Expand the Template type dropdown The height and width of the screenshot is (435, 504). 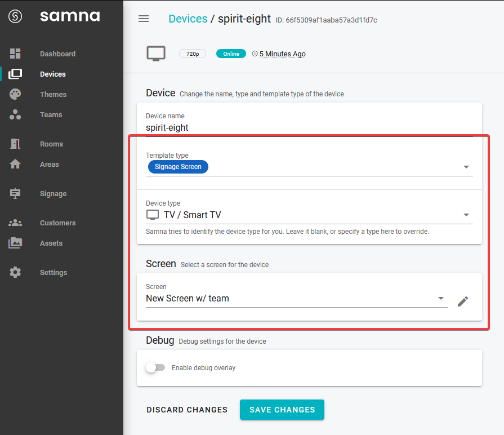pos(466,167)
